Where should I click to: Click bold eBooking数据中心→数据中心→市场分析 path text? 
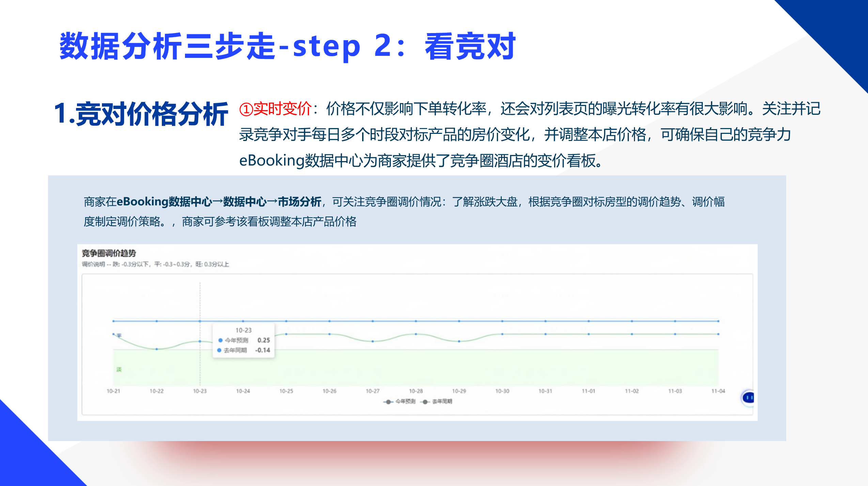point(219,202)
